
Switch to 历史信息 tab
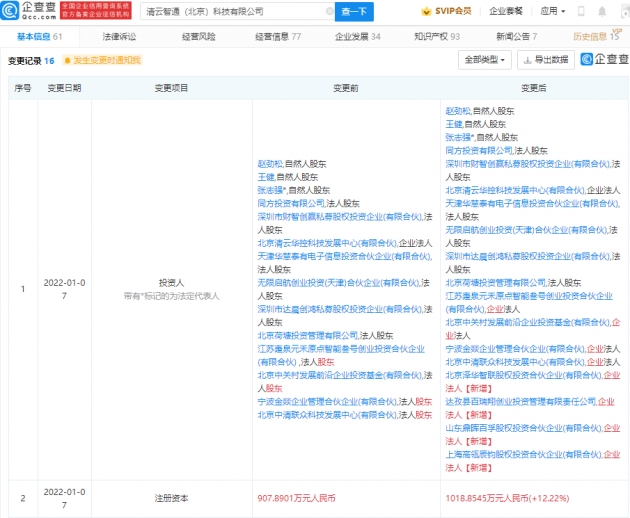(596, 37)
